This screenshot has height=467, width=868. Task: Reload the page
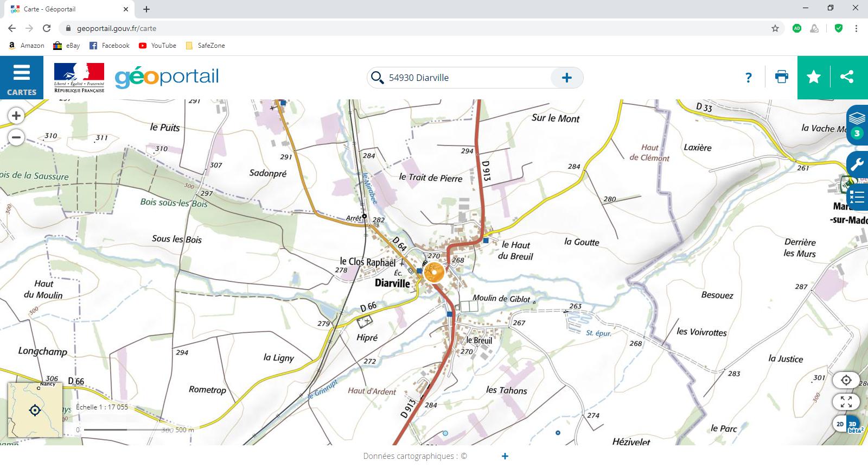(x=47, y=28)
